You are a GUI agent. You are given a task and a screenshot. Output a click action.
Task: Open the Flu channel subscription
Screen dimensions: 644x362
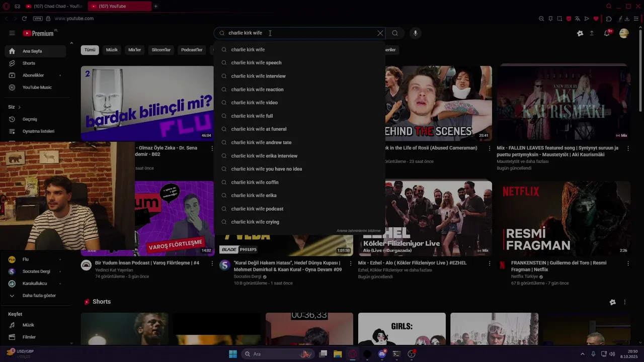coord(35,259)
